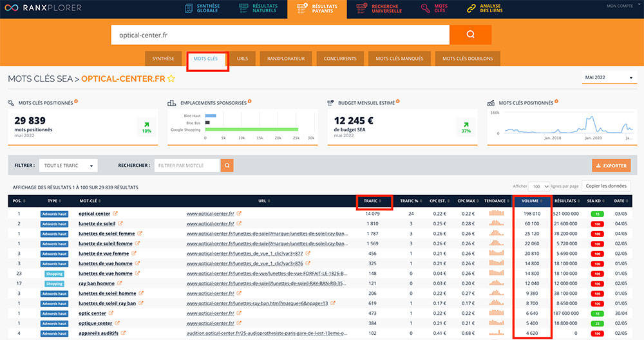The height and width of the screenshot is (340, 644).
Task: Switch to the Mots Clés Doublons tab
Action: [468, 59]
